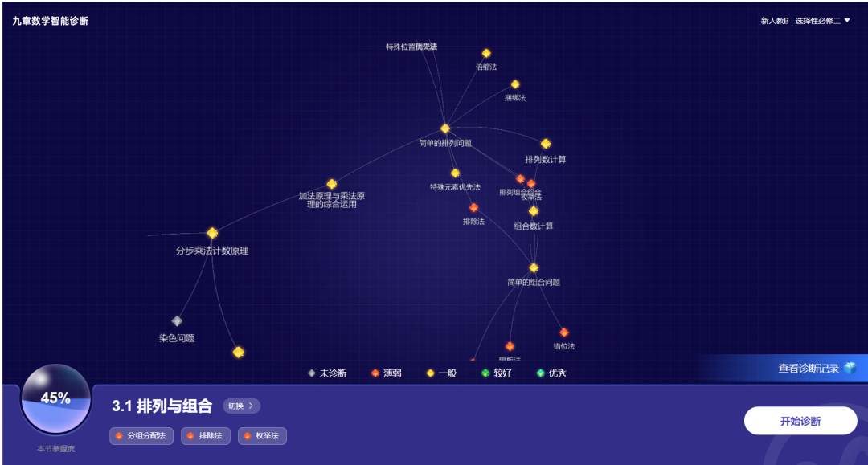Open the 简单的组合问题 node
Viewport: 868px width, 465px height.
tap(534, 267)
